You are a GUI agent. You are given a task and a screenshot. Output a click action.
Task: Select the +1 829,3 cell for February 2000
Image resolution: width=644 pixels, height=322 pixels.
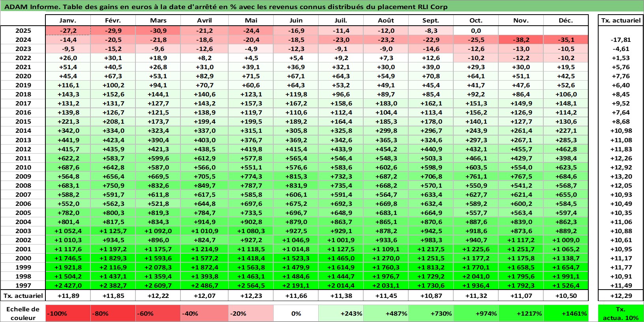113,258
